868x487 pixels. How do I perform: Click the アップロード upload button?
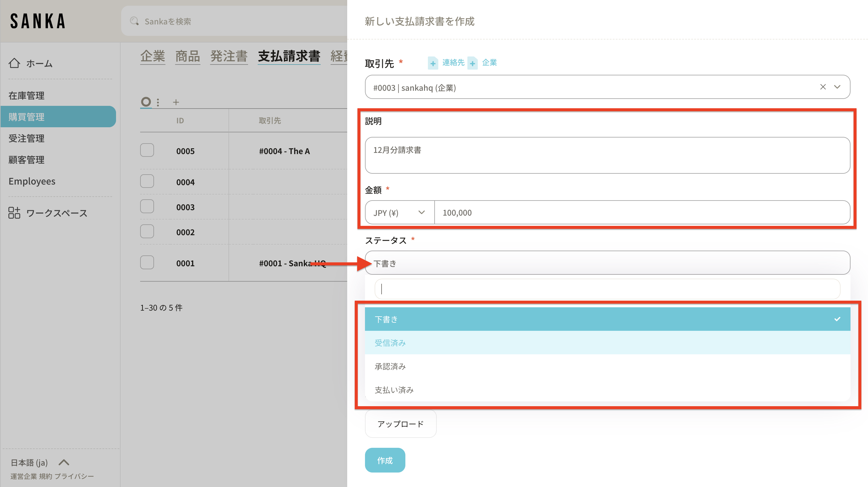tap(400, 424)
